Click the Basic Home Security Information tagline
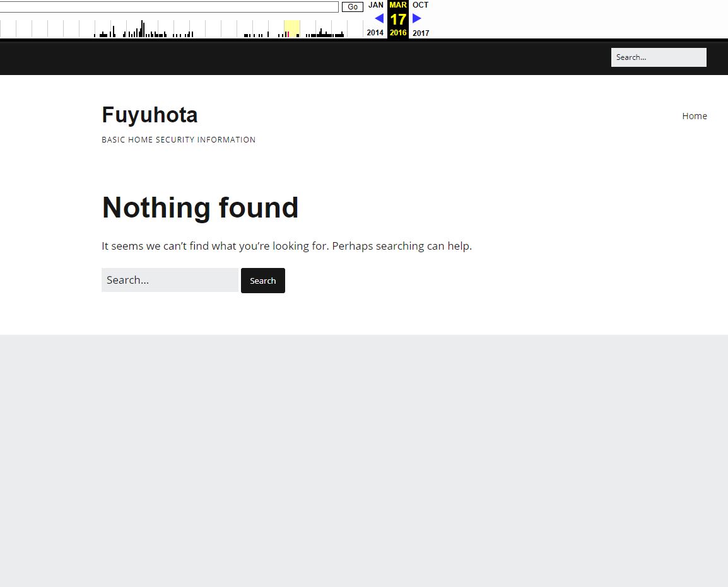 click(x=179, y=140)
